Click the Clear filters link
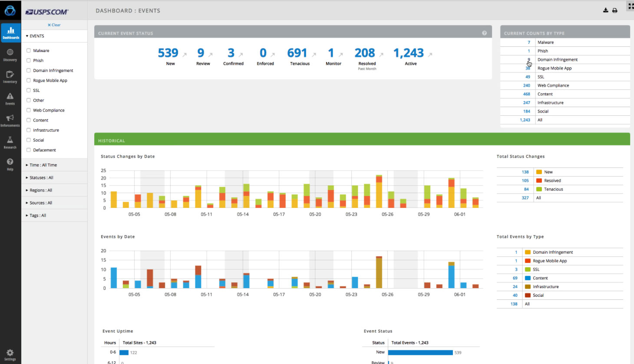 54,25
